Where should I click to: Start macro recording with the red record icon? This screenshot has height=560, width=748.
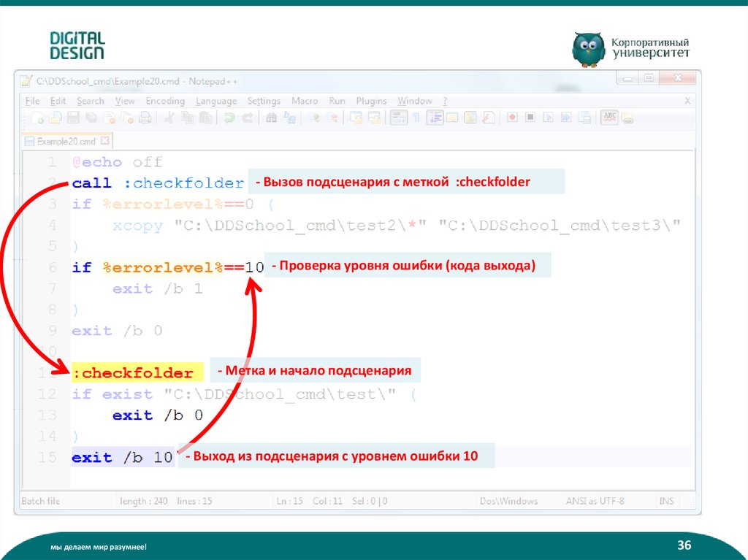tap(513, 118)
